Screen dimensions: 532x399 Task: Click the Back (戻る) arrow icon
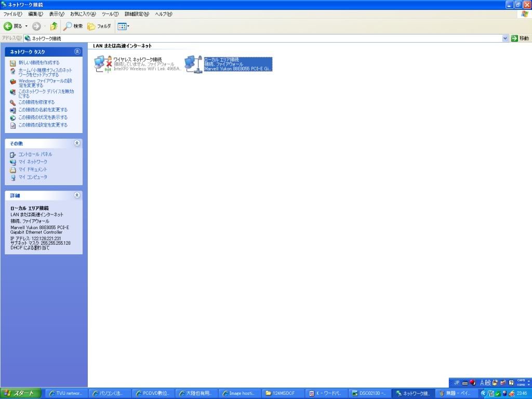click(8, 26)
